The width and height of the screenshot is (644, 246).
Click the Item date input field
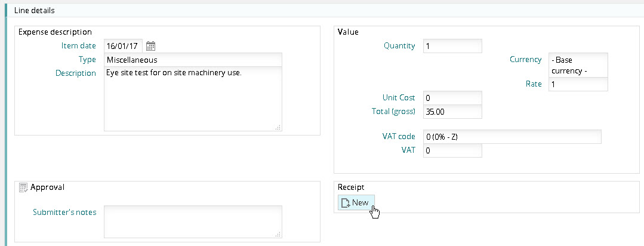123,46
